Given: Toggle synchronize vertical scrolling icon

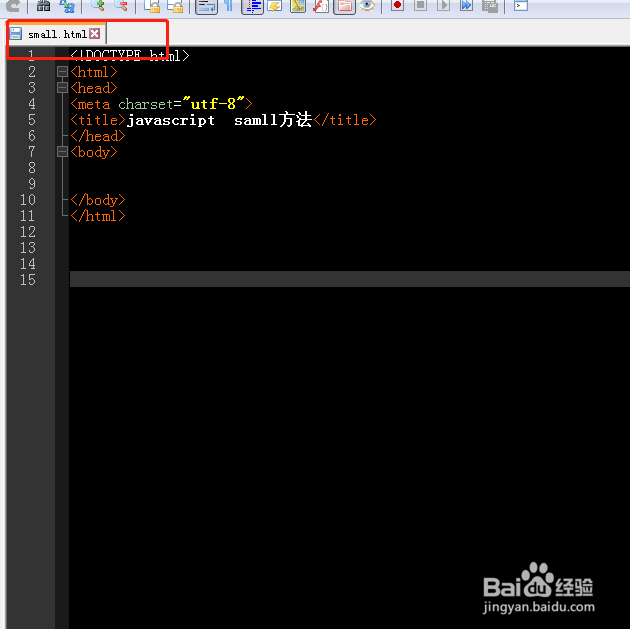Looking at the screenshot, I should click(152, 6).
